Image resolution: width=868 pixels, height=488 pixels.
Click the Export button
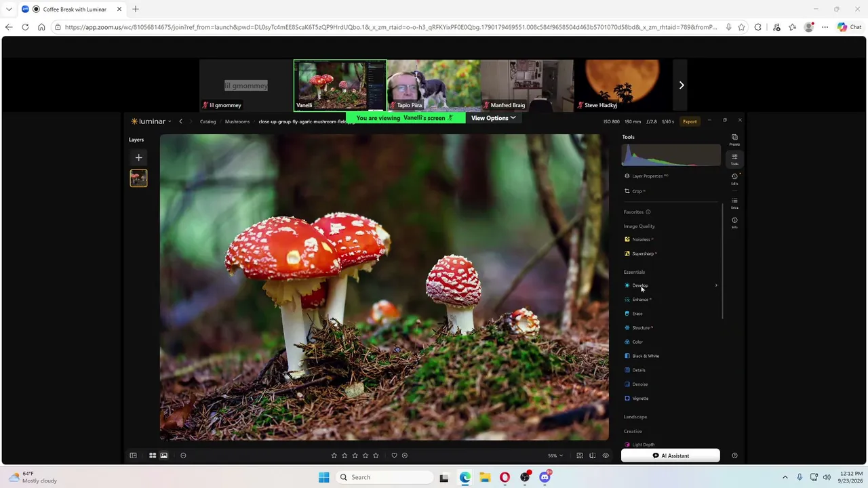click(x=690, y=121)
